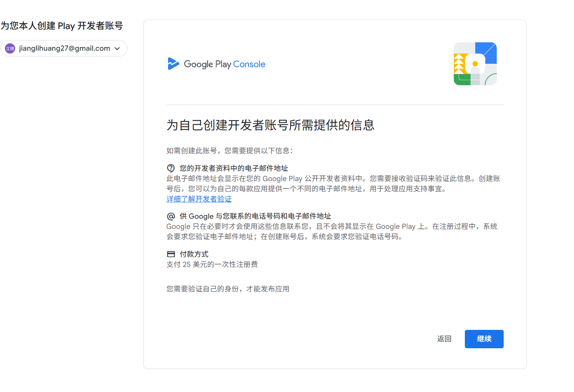The width and height of the screenshot is (574, 392).
Task: Click the paragraph starting 此电子邮件地址会显示在您的
Action: 333,184
